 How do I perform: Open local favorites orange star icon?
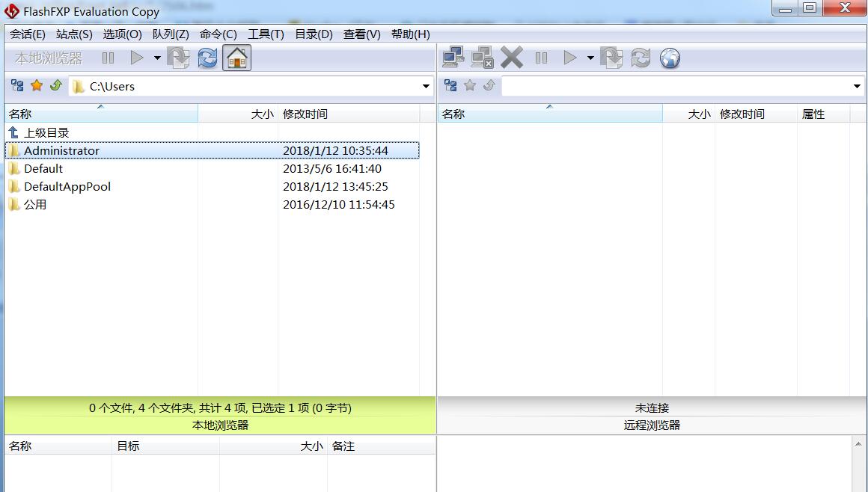coord(37,85)
